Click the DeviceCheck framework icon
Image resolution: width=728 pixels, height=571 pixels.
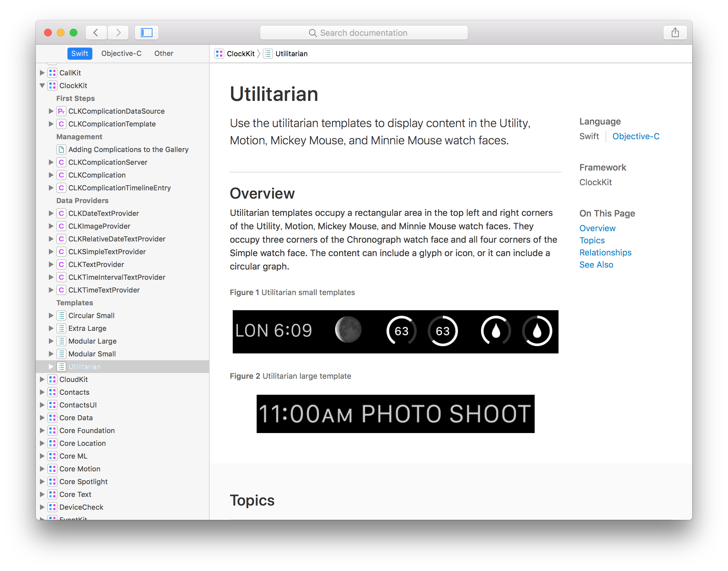pos(52,507)
